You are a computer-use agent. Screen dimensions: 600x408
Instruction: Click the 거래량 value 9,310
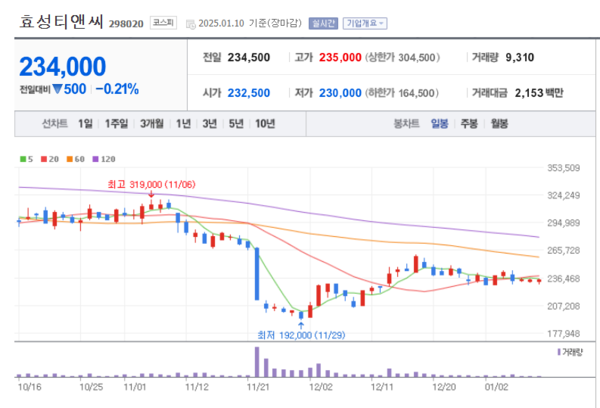pyautogui.click(x=520, y=57)
